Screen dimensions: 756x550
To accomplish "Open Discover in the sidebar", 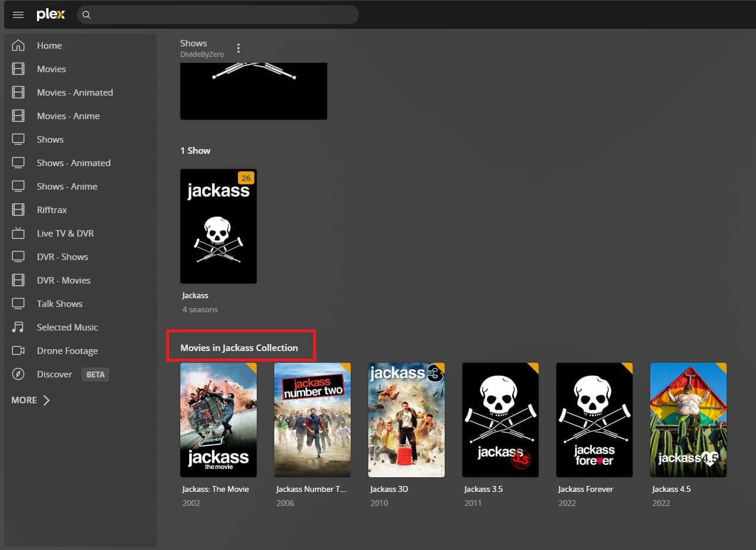I will [54, 374].
